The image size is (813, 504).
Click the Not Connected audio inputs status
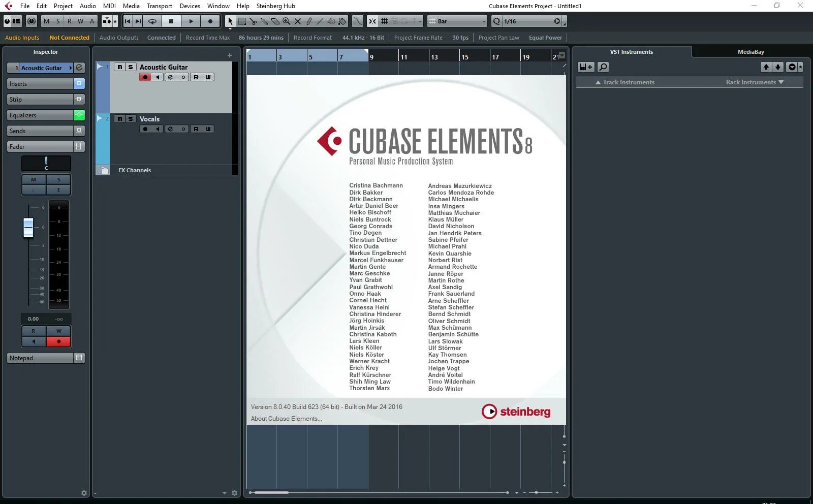tap(69, 38)
